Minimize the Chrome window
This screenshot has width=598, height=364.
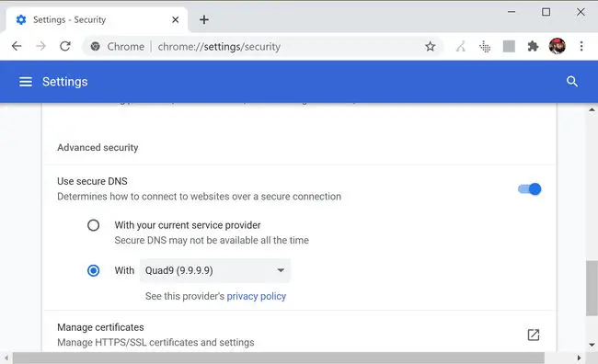(x=512, y=12)
